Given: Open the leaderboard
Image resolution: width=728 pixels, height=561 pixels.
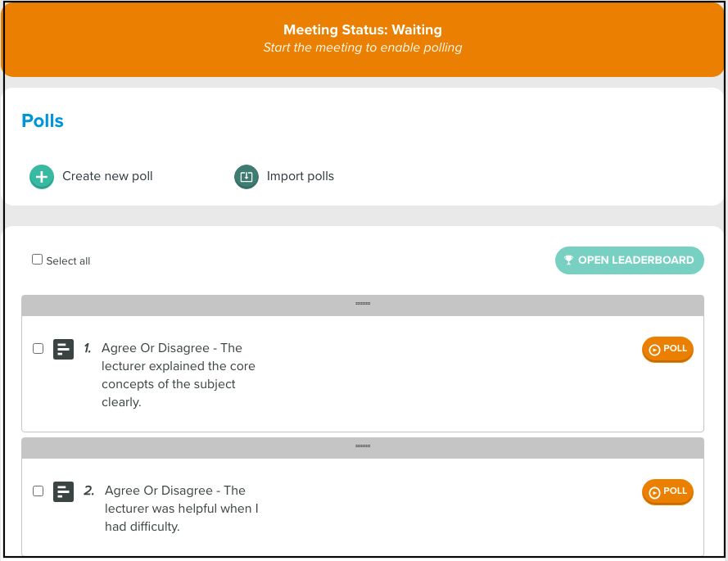Looking at the screenshot, I should pyautogui.click(x=630, y=260).
